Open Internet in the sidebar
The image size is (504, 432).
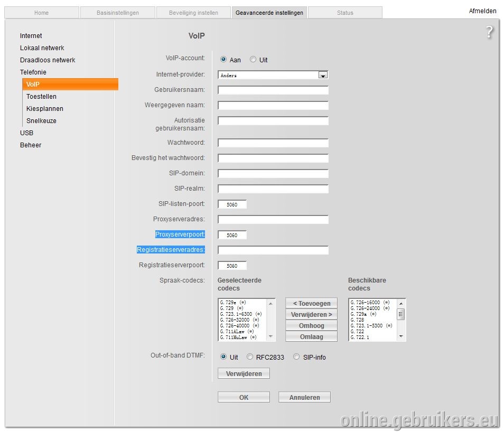[x=31, y=36]
